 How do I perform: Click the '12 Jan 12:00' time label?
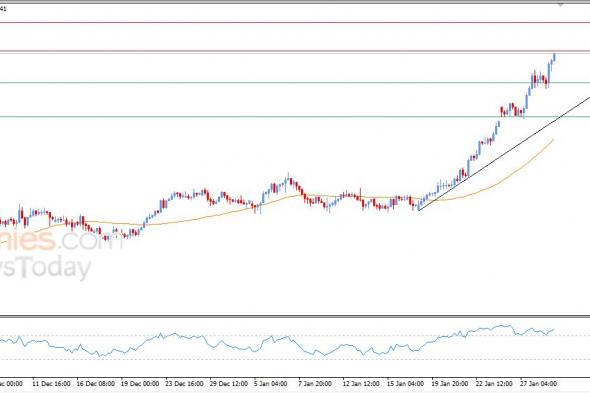tap(361, 384)
